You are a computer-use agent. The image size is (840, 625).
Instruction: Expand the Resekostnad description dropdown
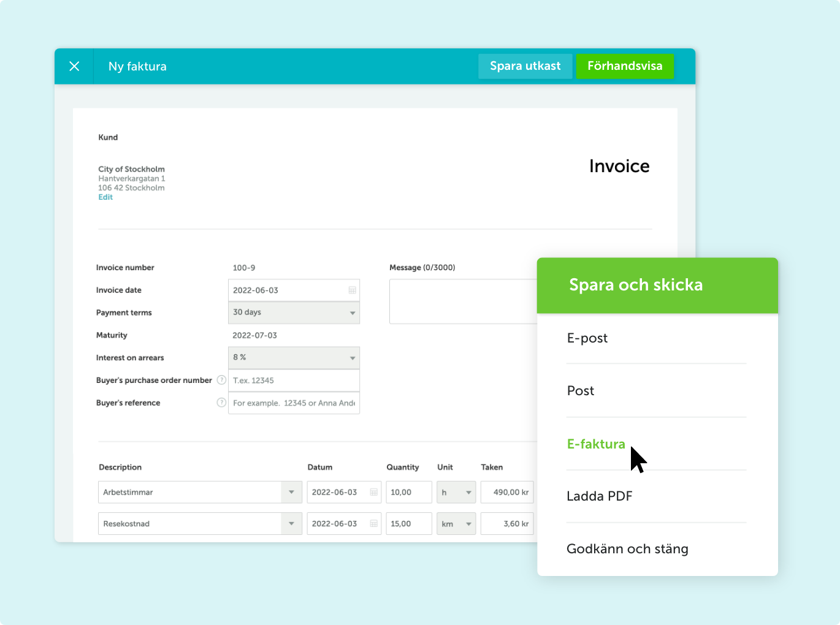pyautogui.click(x=291, y=524)
